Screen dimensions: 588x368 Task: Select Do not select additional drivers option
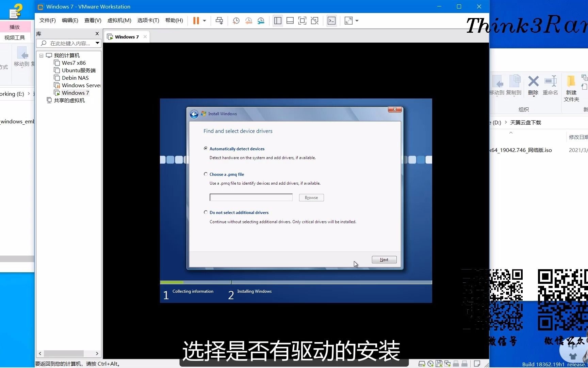[x=206, y=212]
